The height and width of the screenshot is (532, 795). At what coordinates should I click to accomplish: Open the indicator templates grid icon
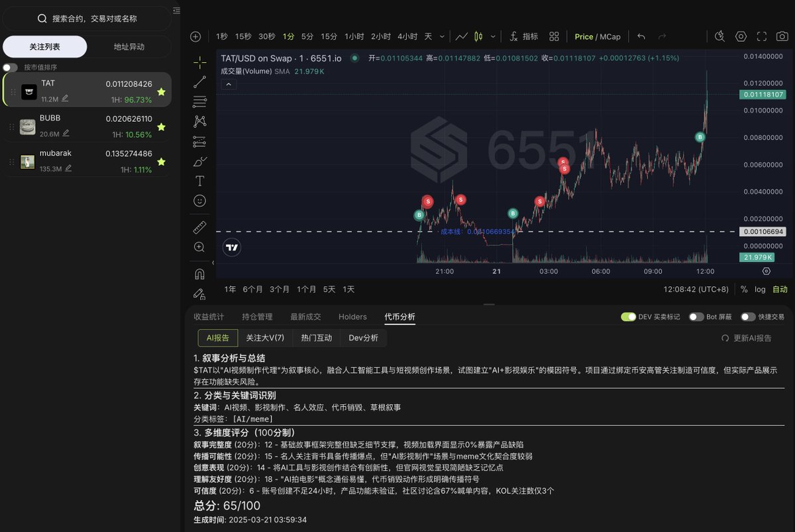pyautogui.click(x=555, y=36)
